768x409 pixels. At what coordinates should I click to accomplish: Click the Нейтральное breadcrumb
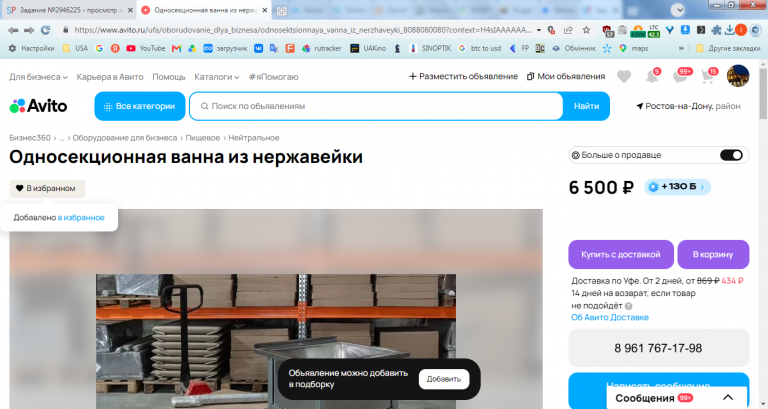[x=254, y=138]
